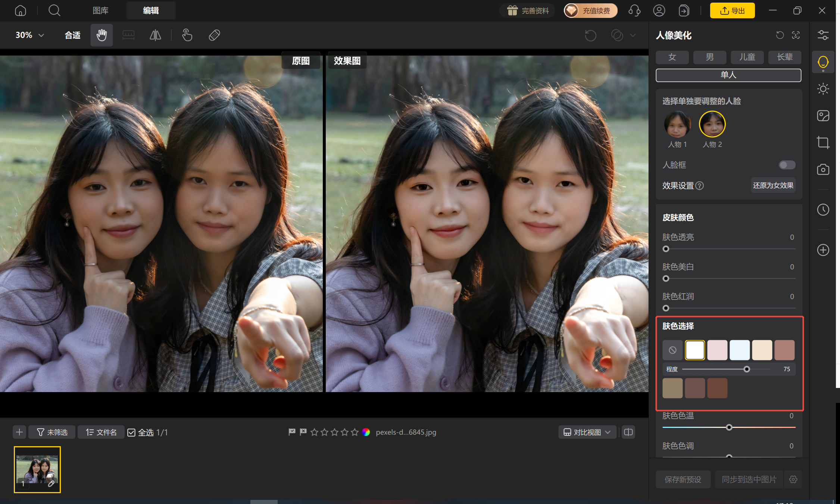840x504 pixels.
Task: Select the bandage healing tool
Action: click(214, 35)
